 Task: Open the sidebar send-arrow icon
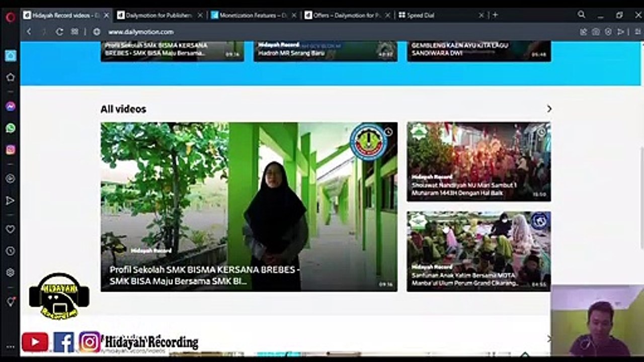(10, 201)
